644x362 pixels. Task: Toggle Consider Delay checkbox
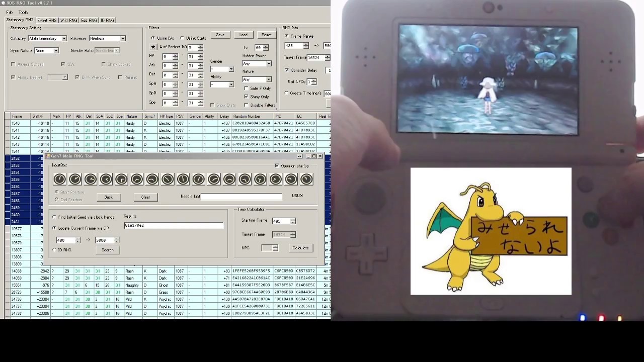301,70
